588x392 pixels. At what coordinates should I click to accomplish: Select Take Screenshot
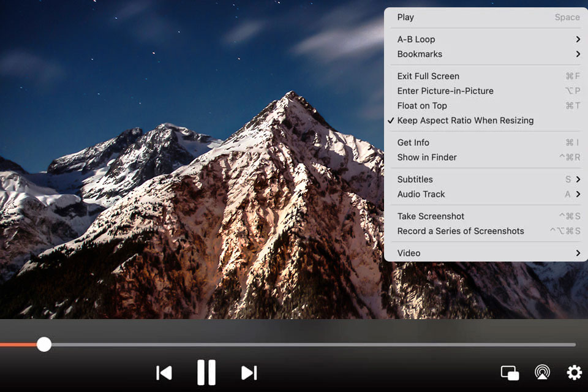(x=486, y=216)
